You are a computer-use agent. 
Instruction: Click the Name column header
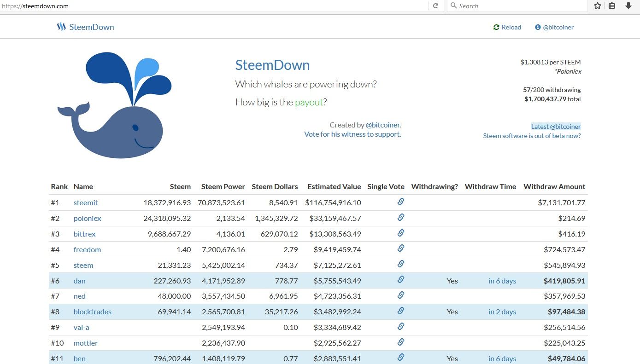pos(83,186)
